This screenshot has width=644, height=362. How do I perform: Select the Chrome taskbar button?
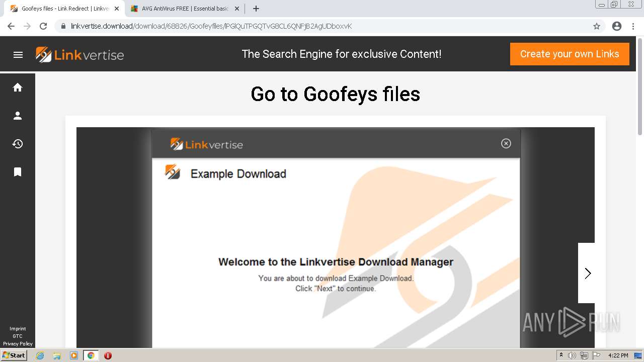coord(91,355)
